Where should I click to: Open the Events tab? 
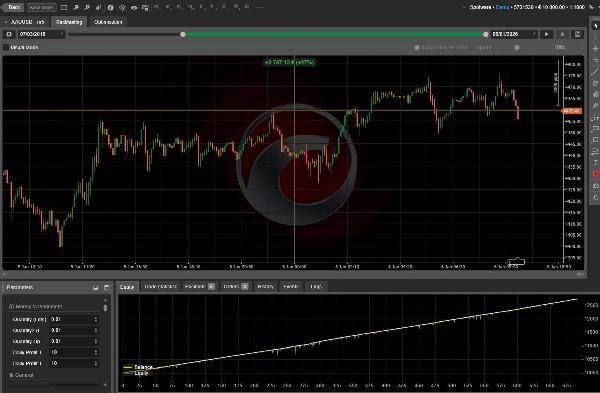click(291, 287)
